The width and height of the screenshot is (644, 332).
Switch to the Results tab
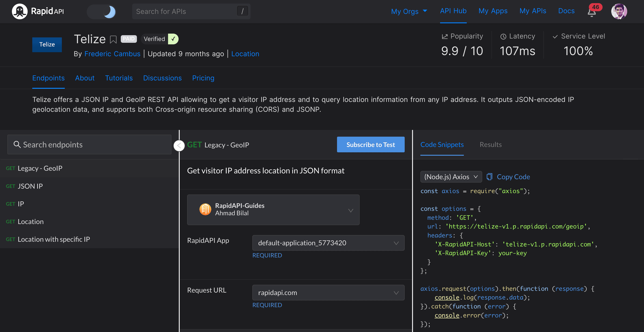pos(490,144)
